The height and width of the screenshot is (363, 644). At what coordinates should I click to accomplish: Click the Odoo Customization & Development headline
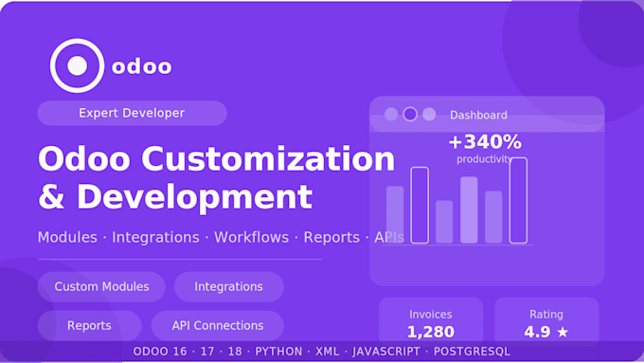click(217, 177)
